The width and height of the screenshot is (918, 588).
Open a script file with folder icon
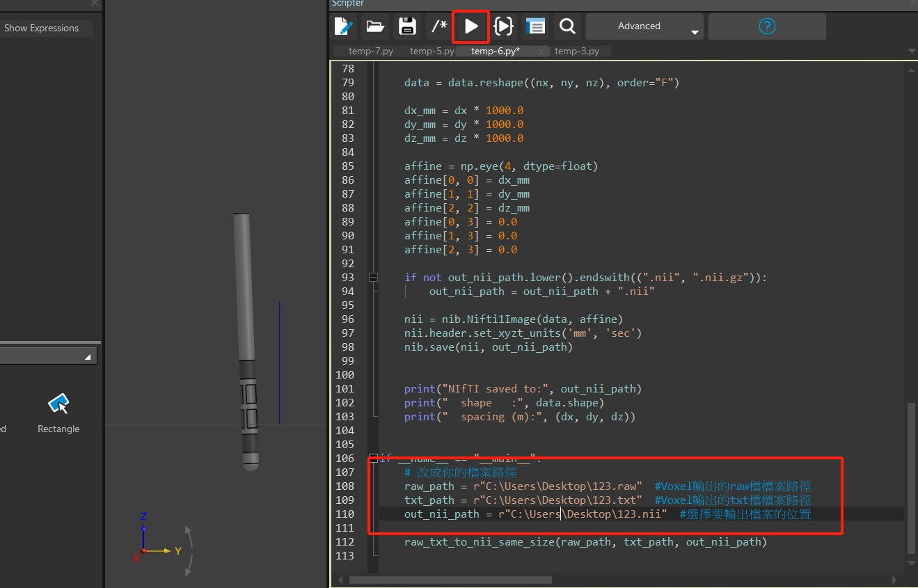tap(376, 26)
